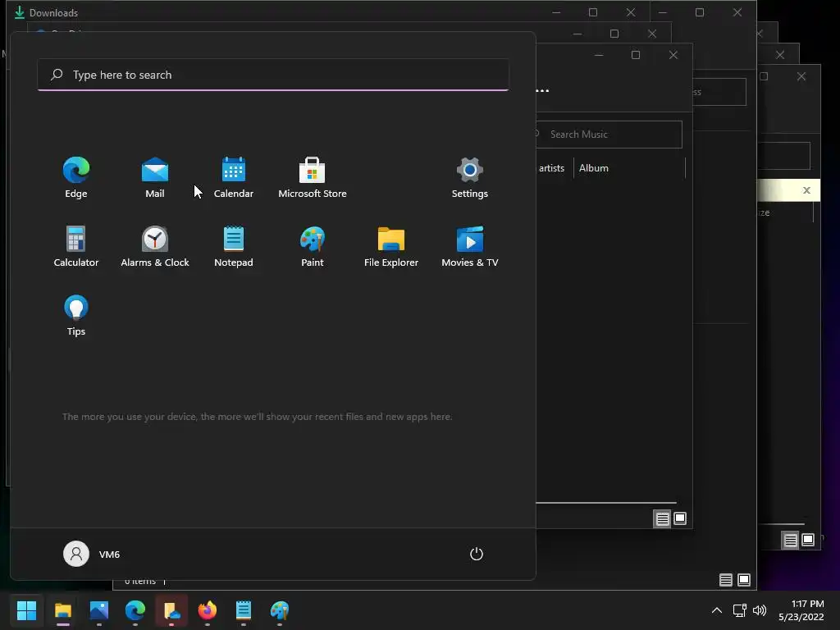Open the three-dot more options menu

coord(542,90)
